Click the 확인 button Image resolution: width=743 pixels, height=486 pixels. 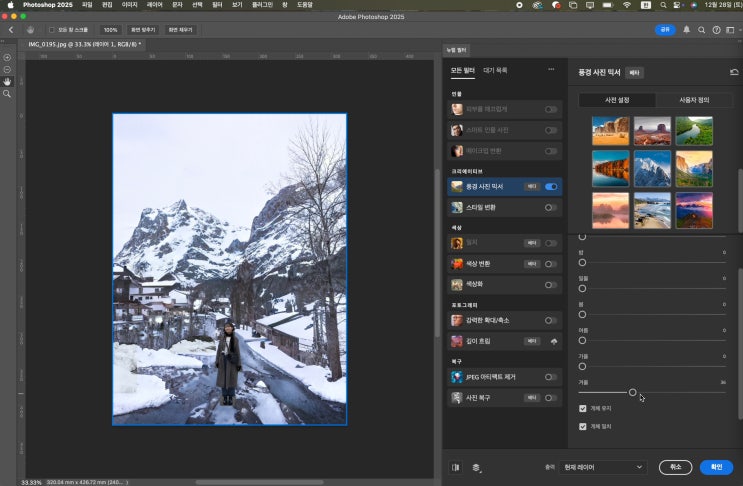tap(716, 467)
